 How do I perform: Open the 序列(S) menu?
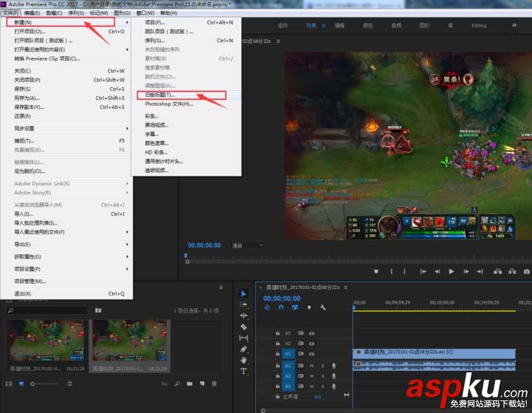76,13
